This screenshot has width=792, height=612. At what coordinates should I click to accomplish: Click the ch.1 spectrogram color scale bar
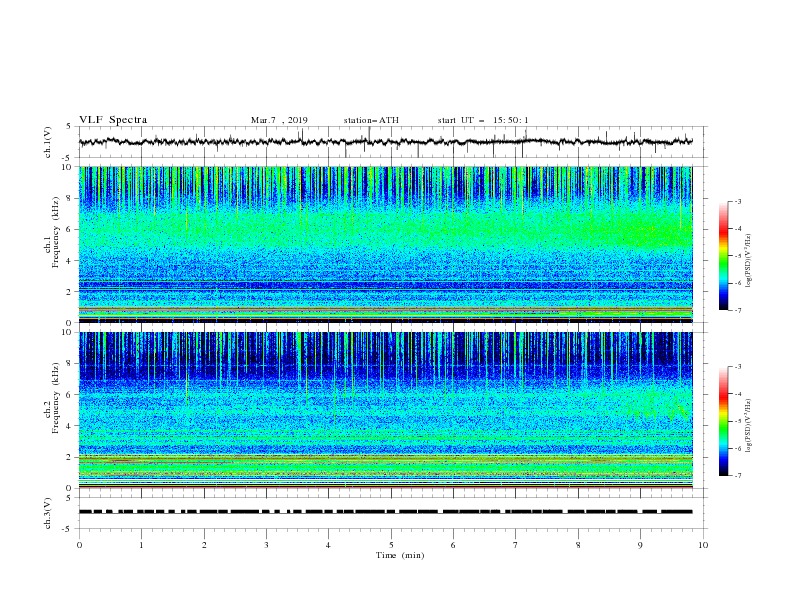[x=723, y=256]
